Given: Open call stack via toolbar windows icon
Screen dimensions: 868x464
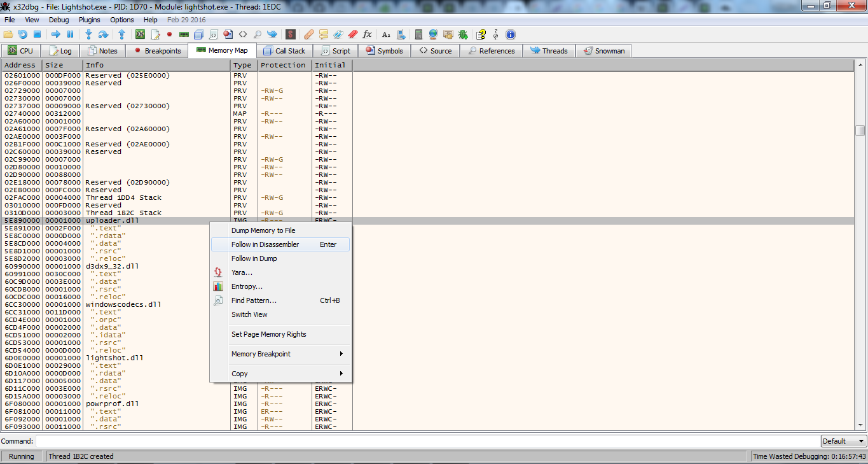Looking at the screenshot, I should 199,34.
